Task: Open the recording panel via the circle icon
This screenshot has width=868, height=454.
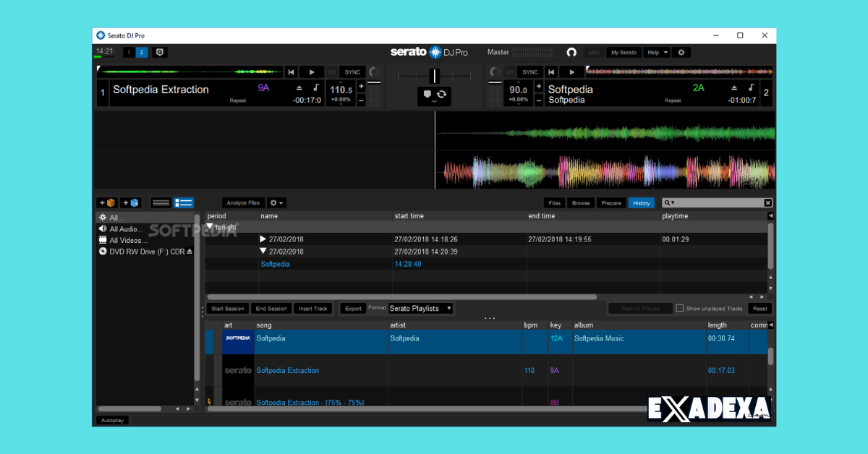Action: click(571, 52)
